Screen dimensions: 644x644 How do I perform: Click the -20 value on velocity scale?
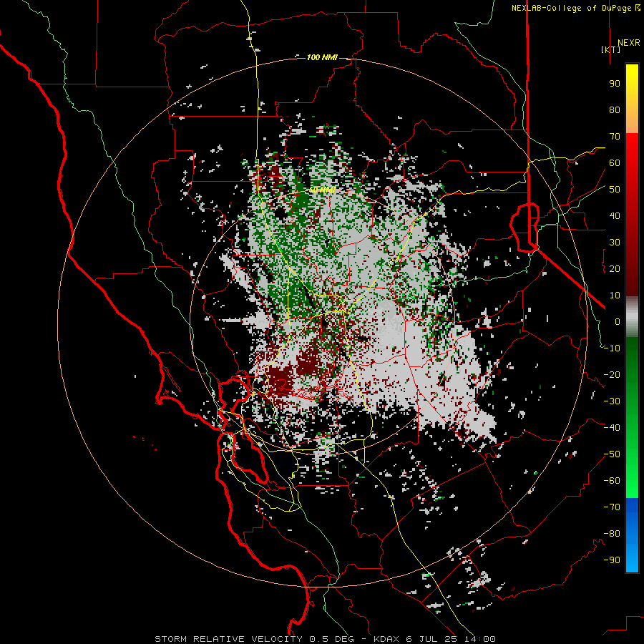point(612,374)
